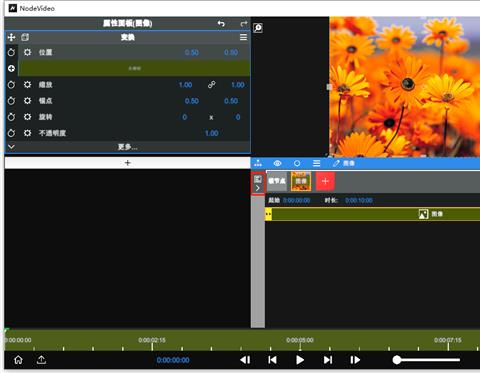Undo with the curved arrow in 属性面板 header
The width and height of the screenshot is (480, 373).
pos(221,23)
